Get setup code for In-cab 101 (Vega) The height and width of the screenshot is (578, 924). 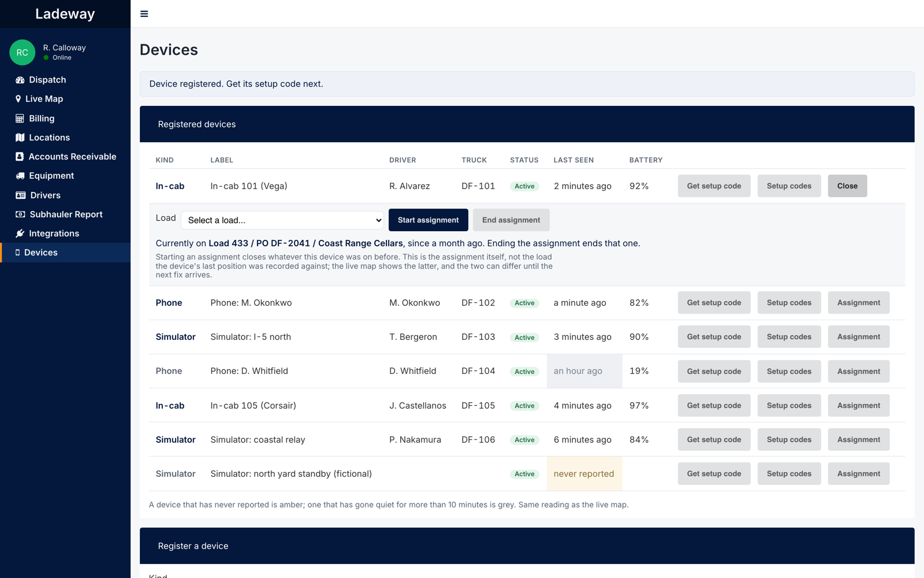[714, 186]
